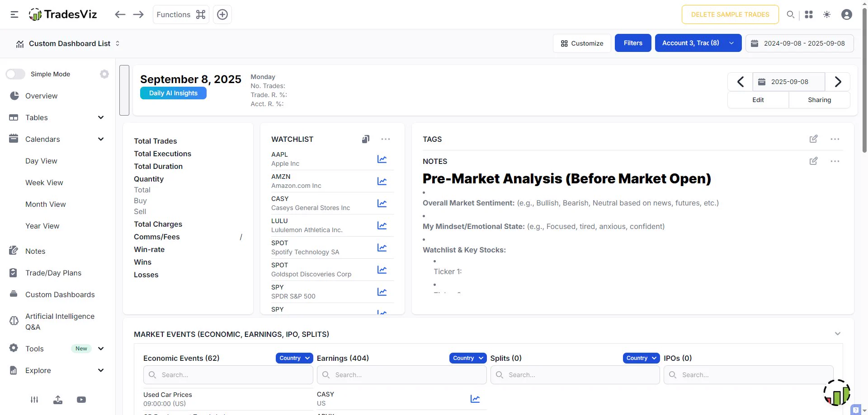This screenshot has height=415, width=868.
Task: Open the hamburger sidebar menu
Action: pos(14,14)
